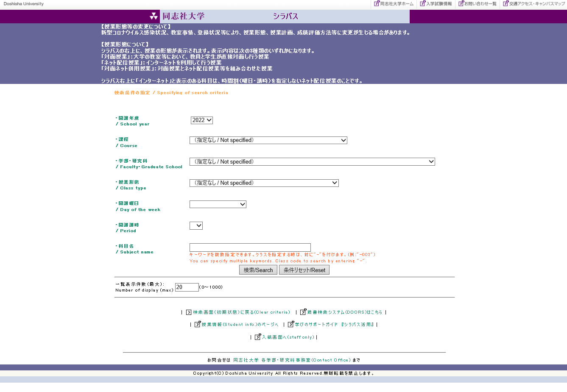Click the icon beside the DOORS library link
Image resolution: width=567 pixels, height=392 pixels.
point(303,312)
